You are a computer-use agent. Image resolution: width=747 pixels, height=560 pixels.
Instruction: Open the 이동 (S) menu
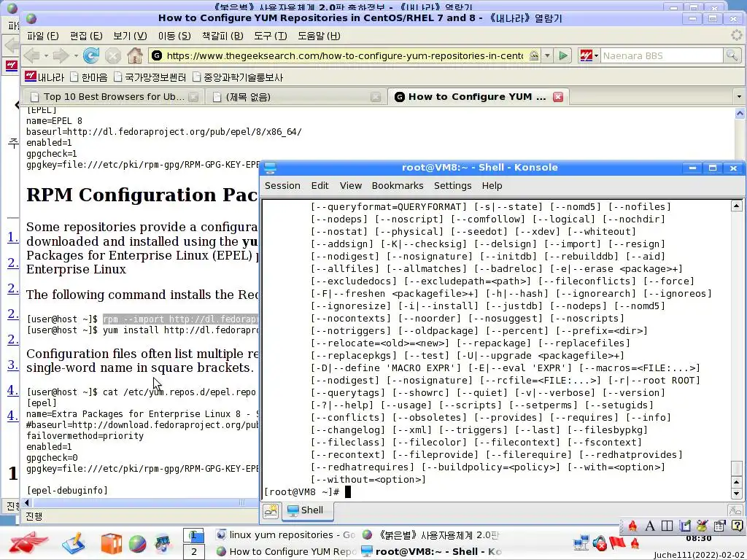pyautogui.click(x=174, y=36)
